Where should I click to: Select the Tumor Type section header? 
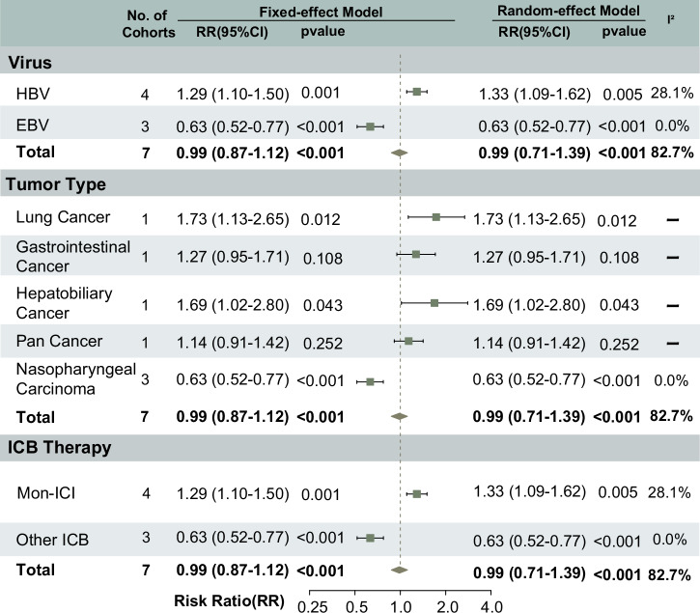click(x=58, y=184)
